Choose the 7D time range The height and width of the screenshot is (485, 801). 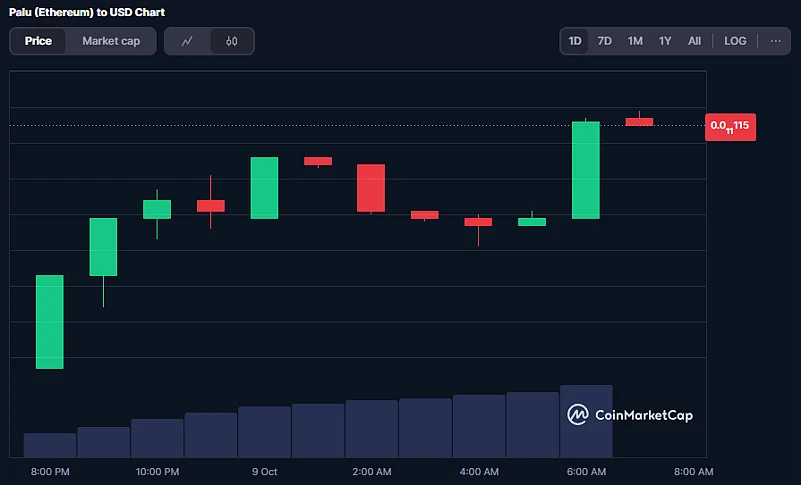coord(604,41)
